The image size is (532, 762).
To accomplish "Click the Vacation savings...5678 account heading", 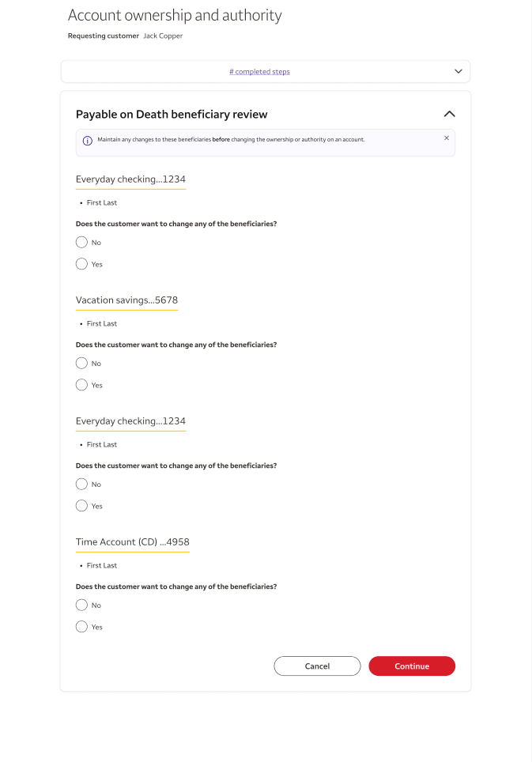I will tap(126, 300).
